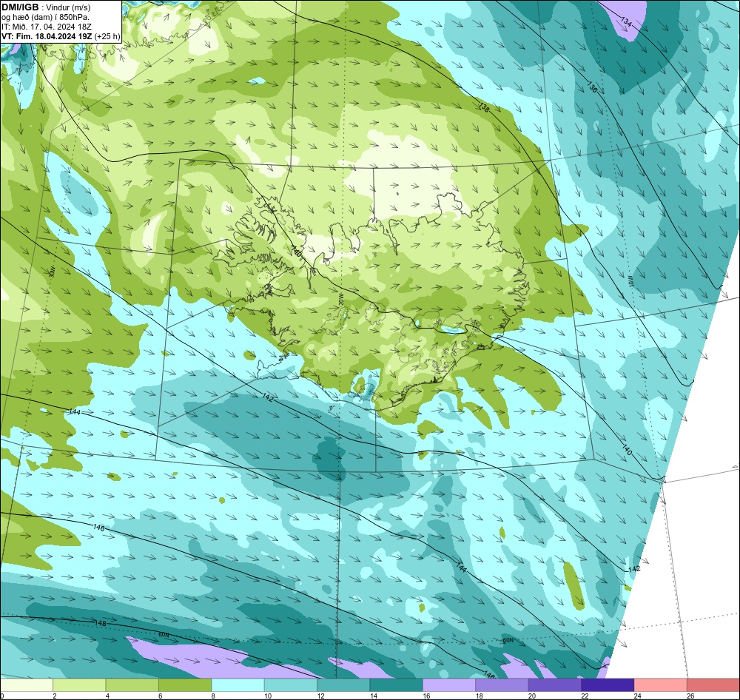This screenshot has height=700, width=740.
Task: Click the 'IT: Mið. 17. 04. 2024 18Z' line
Action: pyautogui.click(x=46, y=27)
